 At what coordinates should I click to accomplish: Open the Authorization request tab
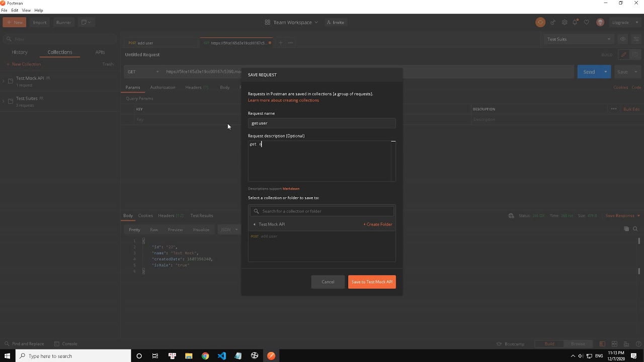163,87
